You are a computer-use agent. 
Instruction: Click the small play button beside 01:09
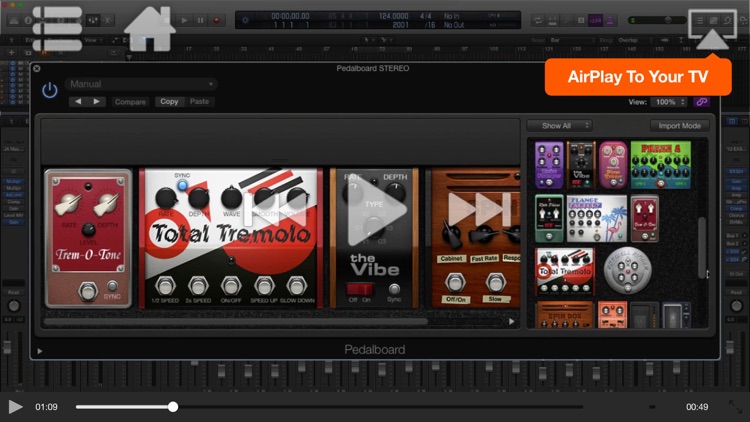coord(15,407)
